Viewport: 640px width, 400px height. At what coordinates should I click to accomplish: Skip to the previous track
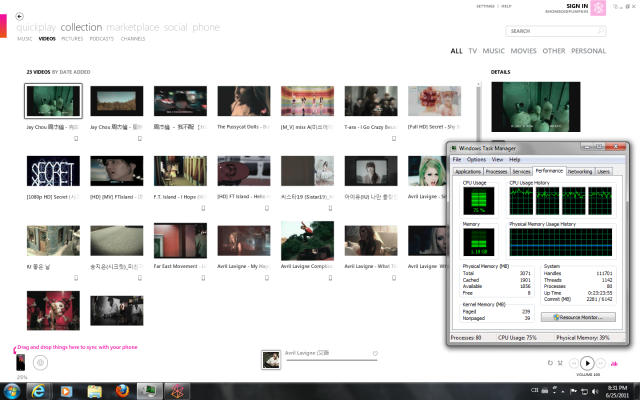pos(573,363)
